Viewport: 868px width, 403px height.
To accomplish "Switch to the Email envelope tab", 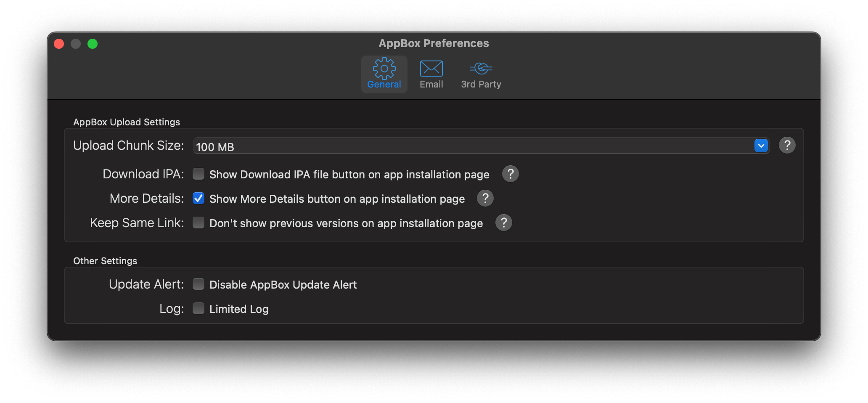I will 431,74.
